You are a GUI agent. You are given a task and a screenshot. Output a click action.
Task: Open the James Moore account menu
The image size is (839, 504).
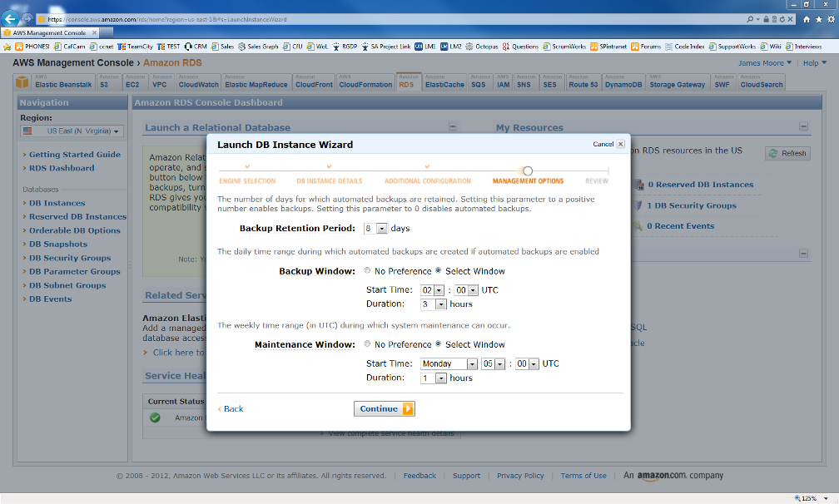tap(765, 63)
